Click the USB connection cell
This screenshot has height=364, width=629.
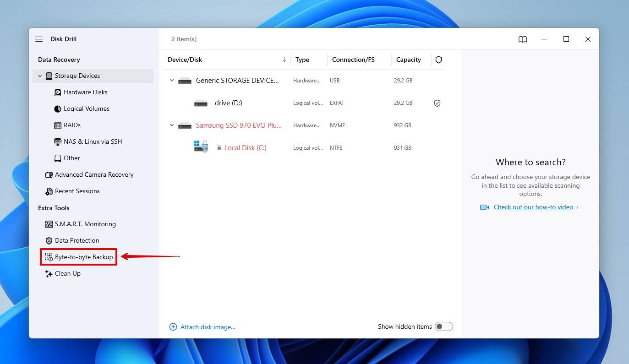click(x=335, y=81)
